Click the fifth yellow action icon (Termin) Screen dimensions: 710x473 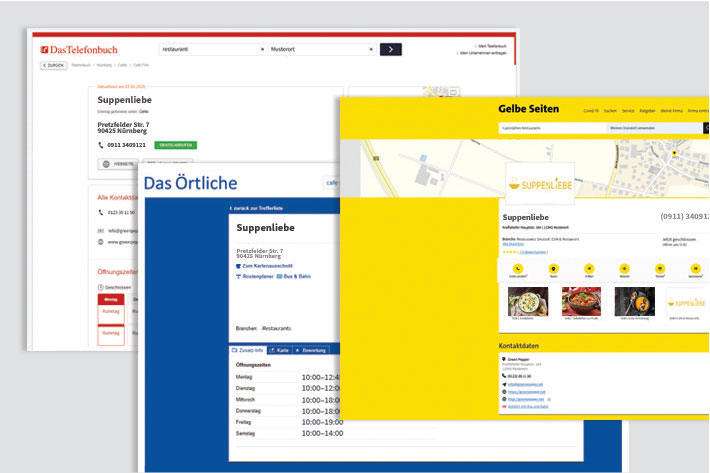click(x=660, y=269)
